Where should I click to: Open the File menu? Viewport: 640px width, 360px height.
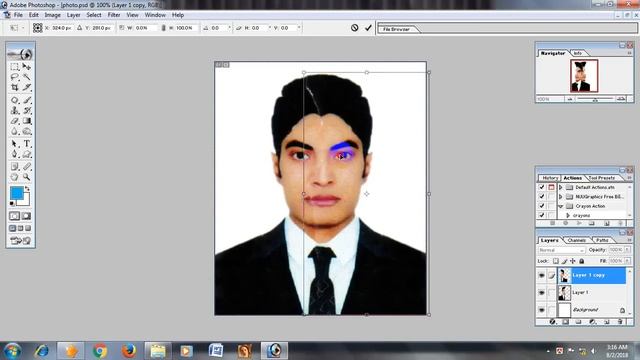(18, 15)
